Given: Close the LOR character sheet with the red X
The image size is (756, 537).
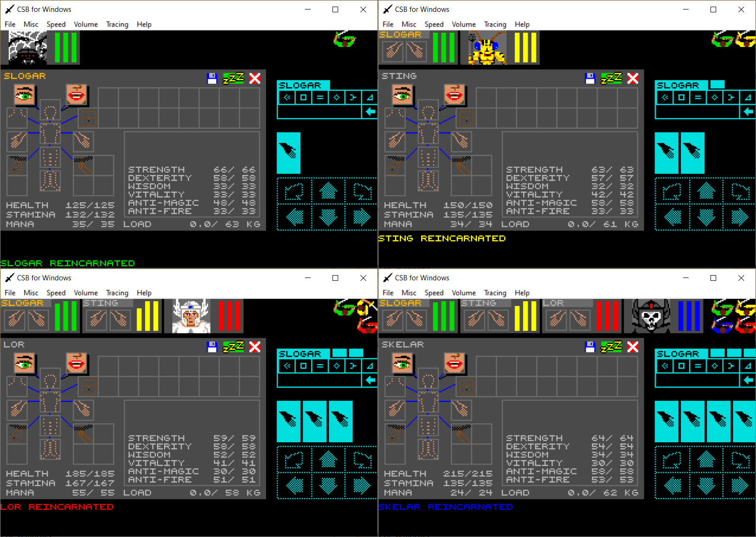Looking at the screenshot, I should coord(255,347).
